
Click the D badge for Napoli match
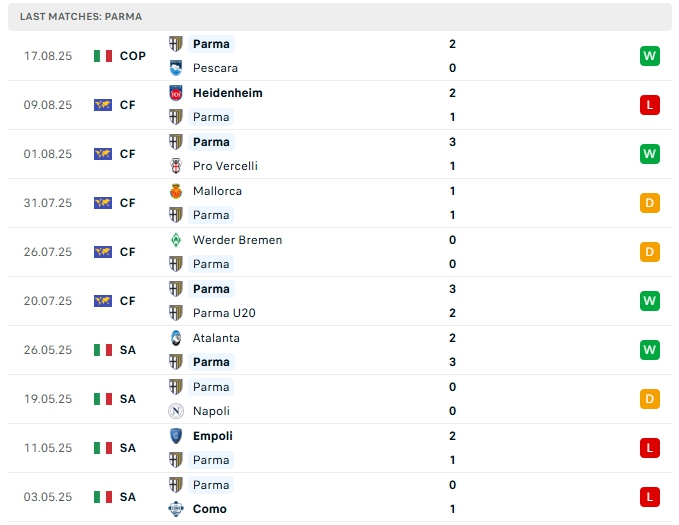click(650, 399)
